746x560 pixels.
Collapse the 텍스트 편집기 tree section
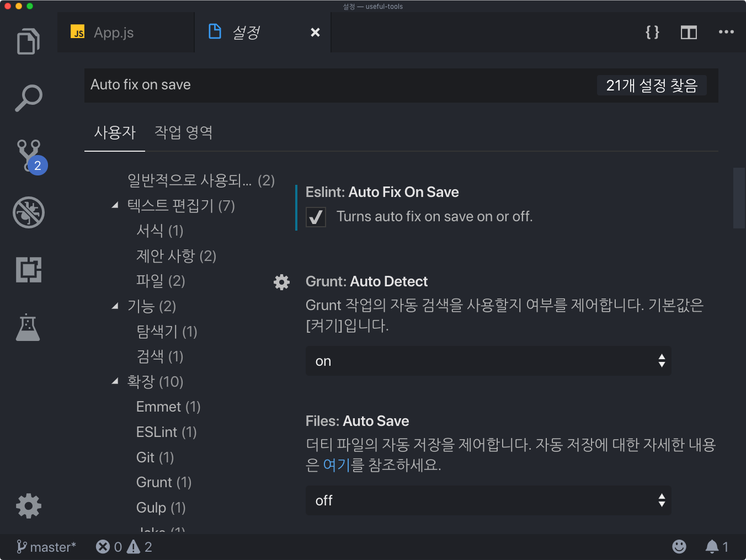(x=115, y=205)
